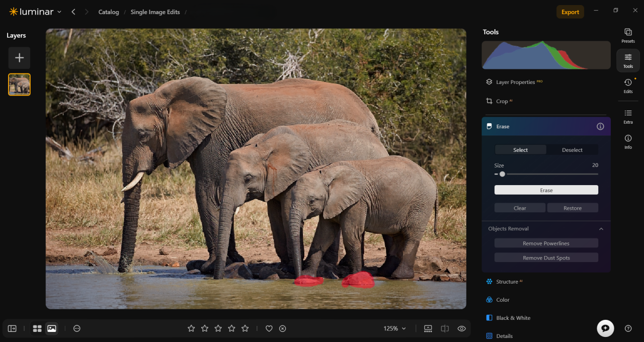Viewport: 644px width, 342px height.
Task: Show Erase tool info icon
Action: point(600,126)
